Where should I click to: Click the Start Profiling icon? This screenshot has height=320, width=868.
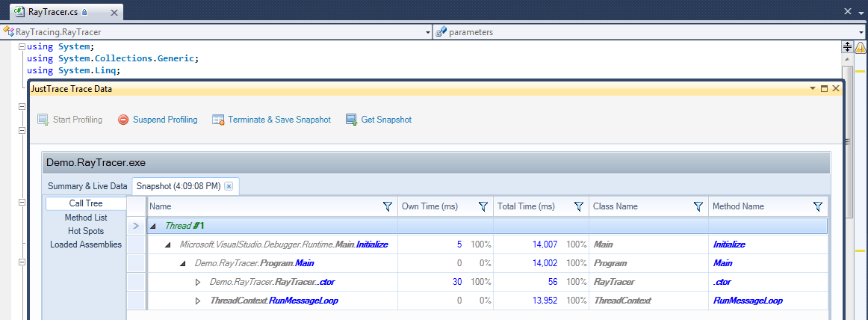(43, 120)
